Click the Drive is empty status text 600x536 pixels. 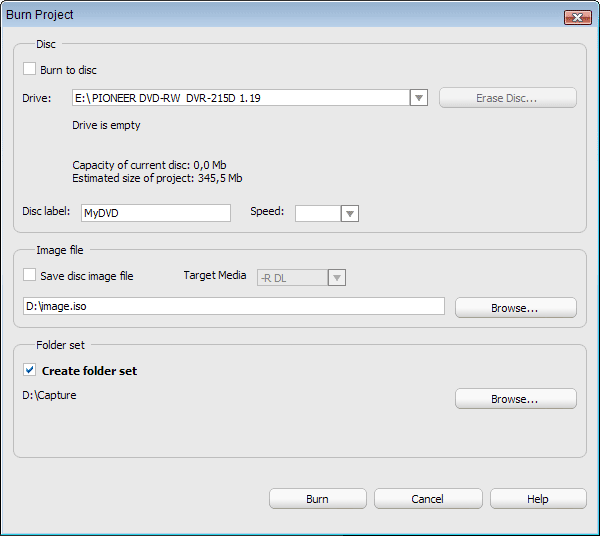[x=106, y=125]
